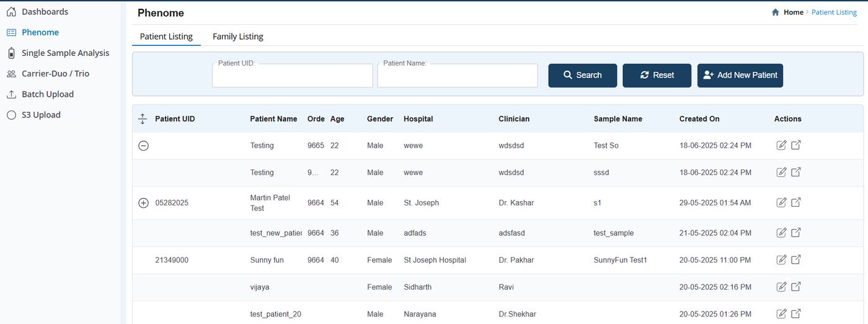868x324 pixels.
Task: Open Dashboards from the sidebar
Action: point(45,12)
